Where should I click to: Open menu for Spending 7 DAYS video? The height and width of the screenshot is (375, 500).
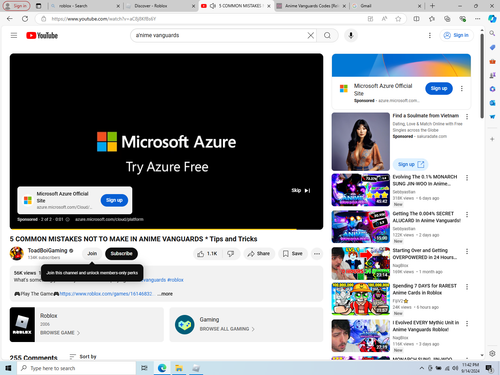tap(467, 287)
